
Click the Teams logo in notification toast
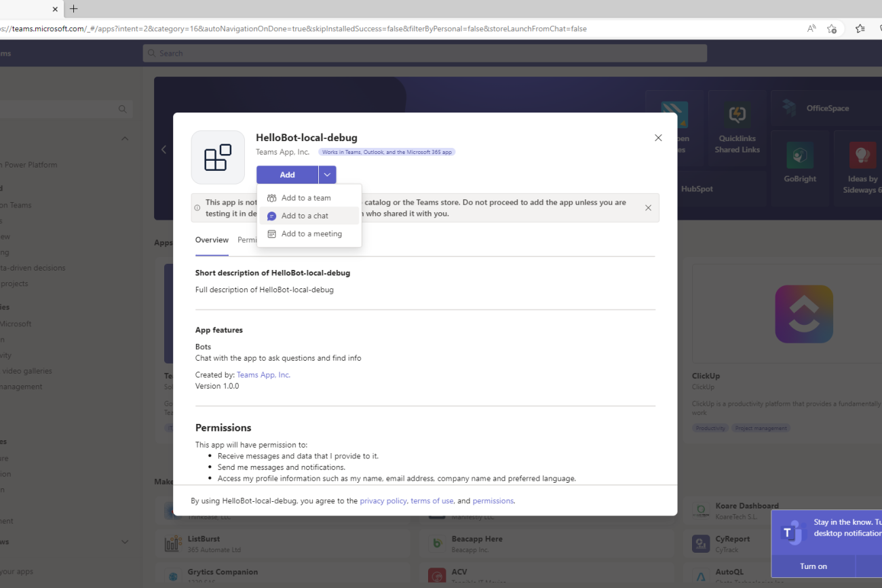[x=792, y=532]
